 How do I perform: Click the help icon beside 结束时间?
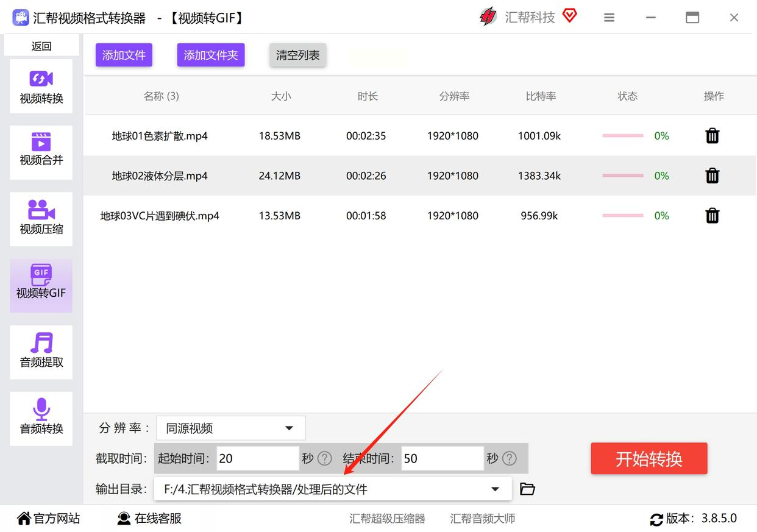pyautogui.click(x=510, y=458)
